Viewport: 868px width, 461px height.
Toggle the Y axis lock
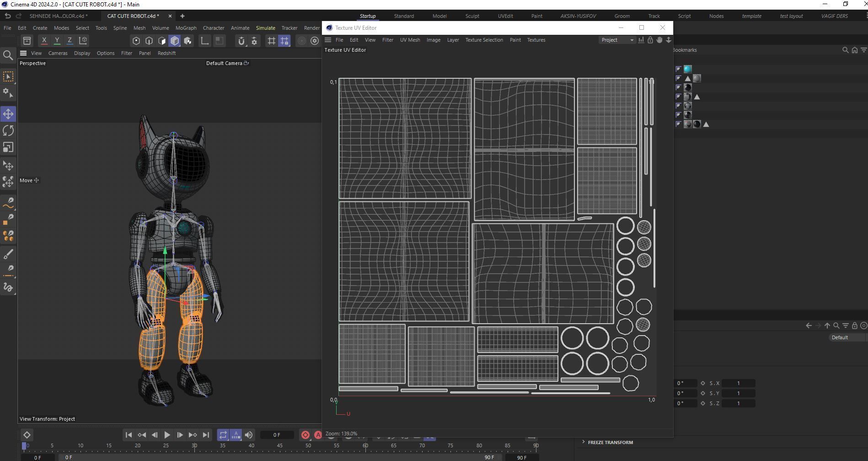click(57, 41)
